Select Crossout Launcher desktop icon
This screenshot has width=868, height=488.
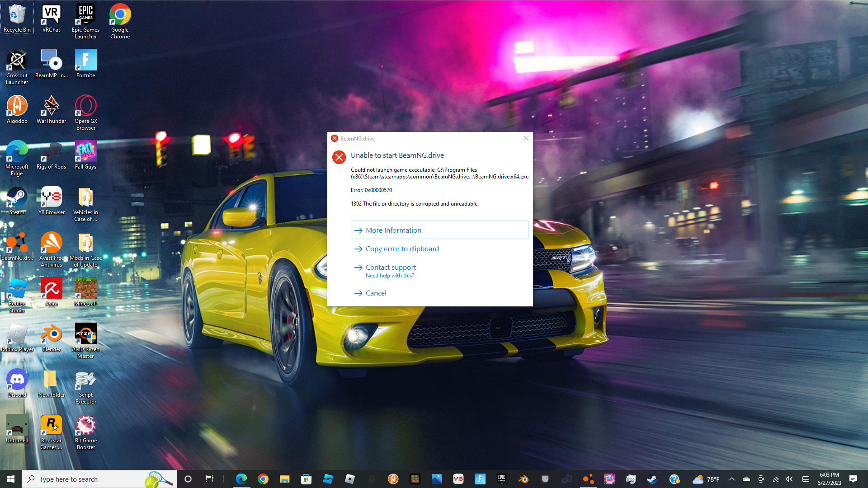click(x=17, y=67)
